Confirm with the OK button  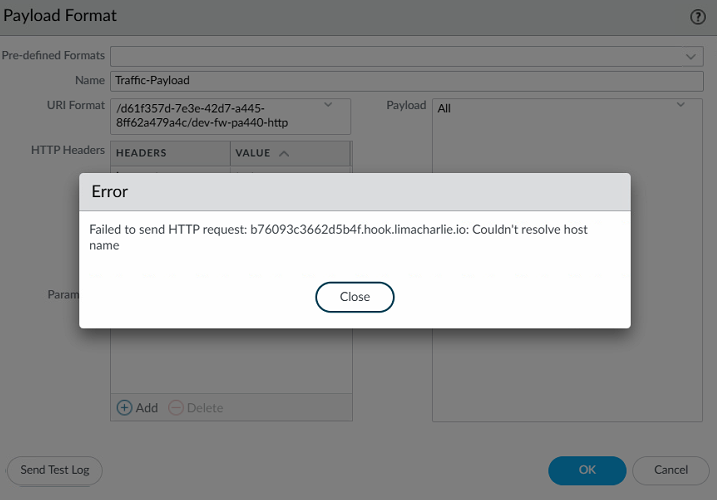pos(587,470)
